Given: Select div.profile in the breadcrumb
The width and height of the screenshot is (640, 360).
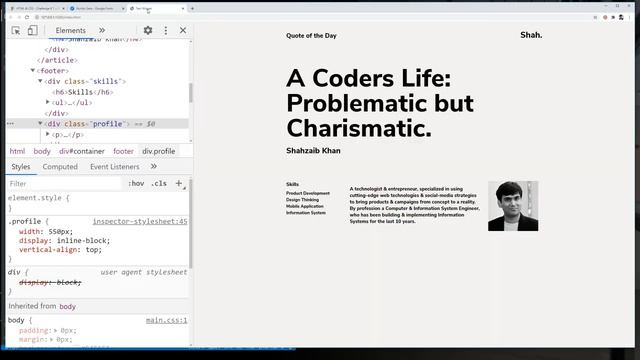Looking at the screenshot, I should tap(159, 151).
